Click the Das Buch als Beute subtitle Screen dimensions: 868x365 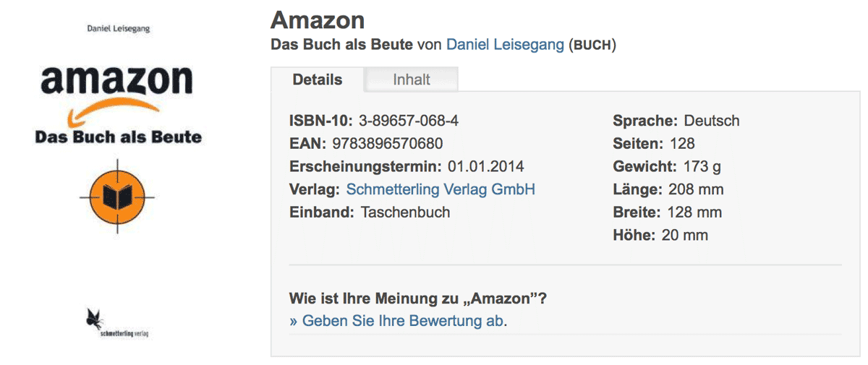342,45
